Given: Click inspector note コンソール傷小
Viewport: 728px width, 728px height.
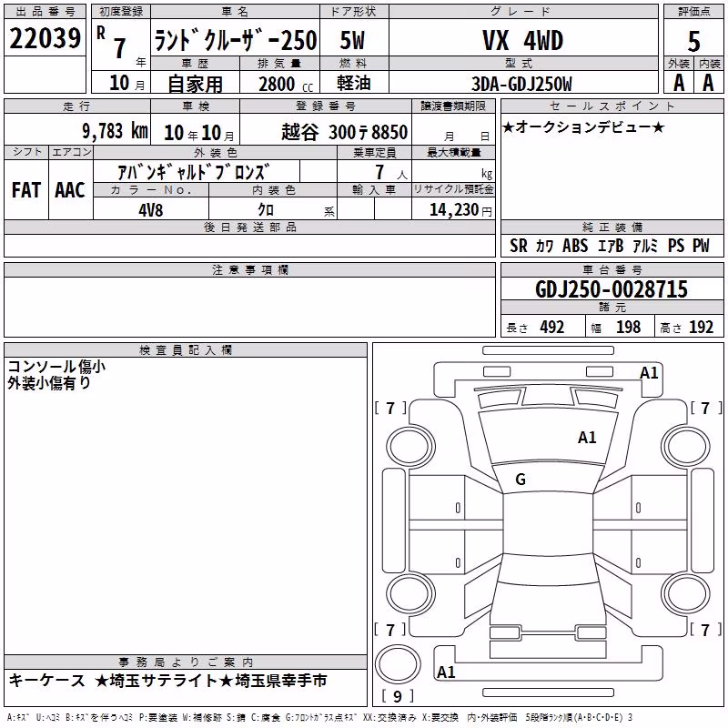Looking at the screenshot, I should pos(56,367).
